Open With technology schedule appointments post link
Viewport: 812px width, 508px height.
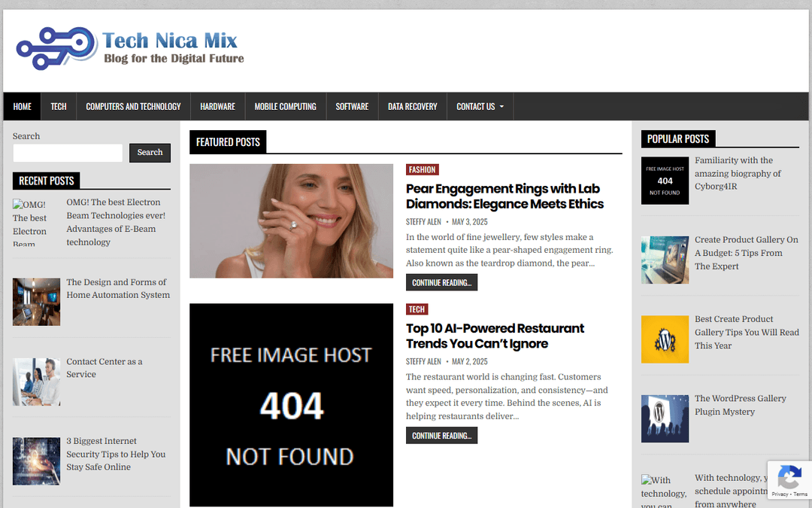[x=731, y=491]
